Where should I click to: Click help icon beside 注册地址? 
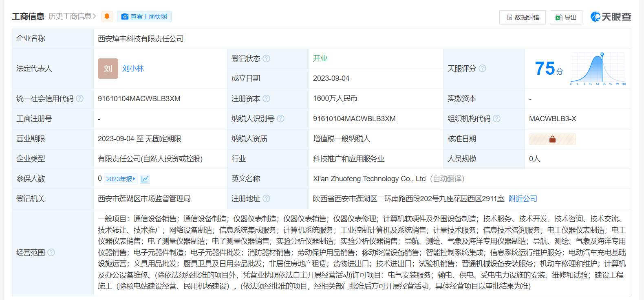[267, 198]
